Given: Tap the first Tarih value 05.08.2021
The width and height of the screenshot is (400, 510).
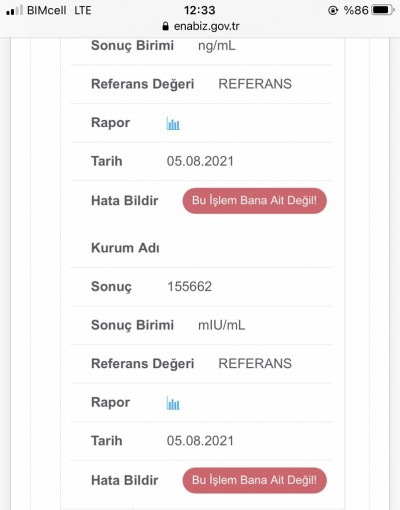Looking at the screenshot, I should (x=200, y=161).
